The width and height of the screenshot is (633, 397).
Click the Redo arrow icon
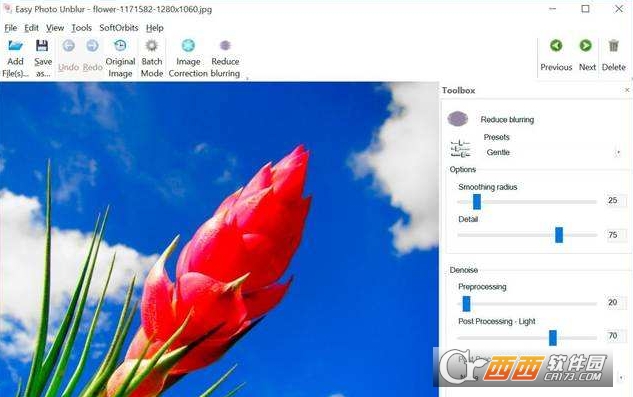tap(92, 46)
